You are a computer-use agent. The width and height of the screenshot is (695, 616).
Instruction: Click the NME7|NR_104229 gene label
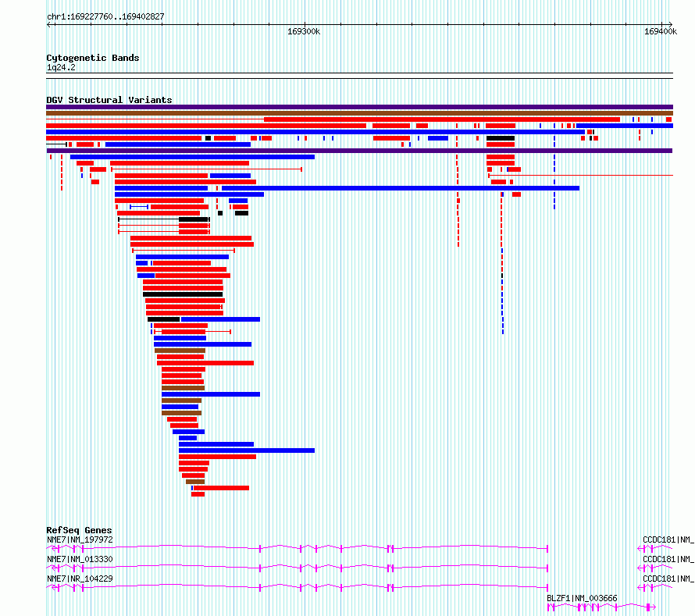point(80,579)
